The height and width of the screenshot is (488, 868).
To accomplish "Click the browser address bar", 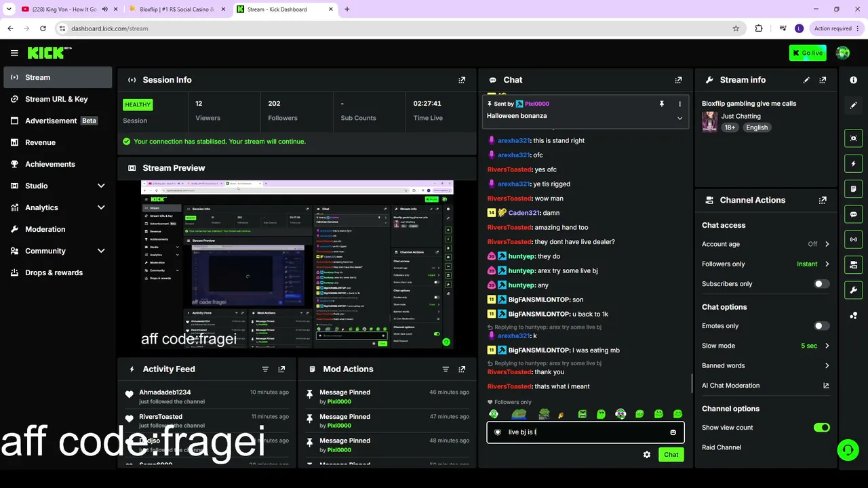I will [x=398, y=28].
